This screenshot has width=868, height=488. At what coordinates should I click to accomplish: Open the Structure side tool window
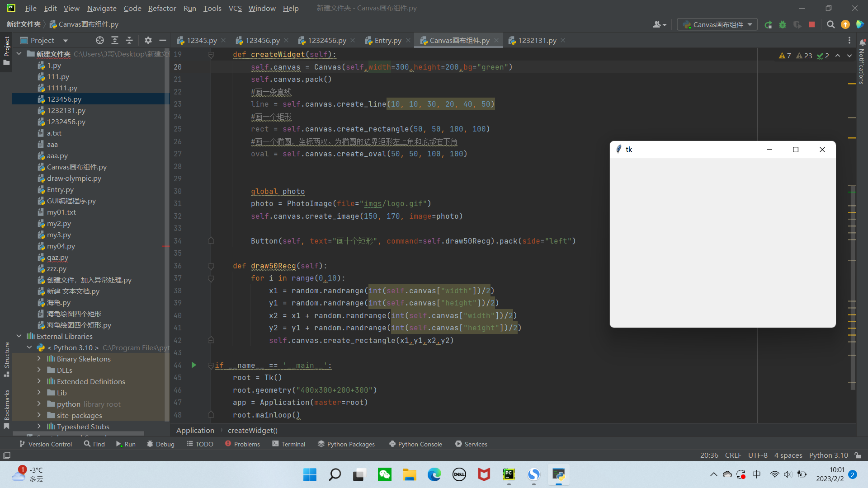tap(7, 359)
